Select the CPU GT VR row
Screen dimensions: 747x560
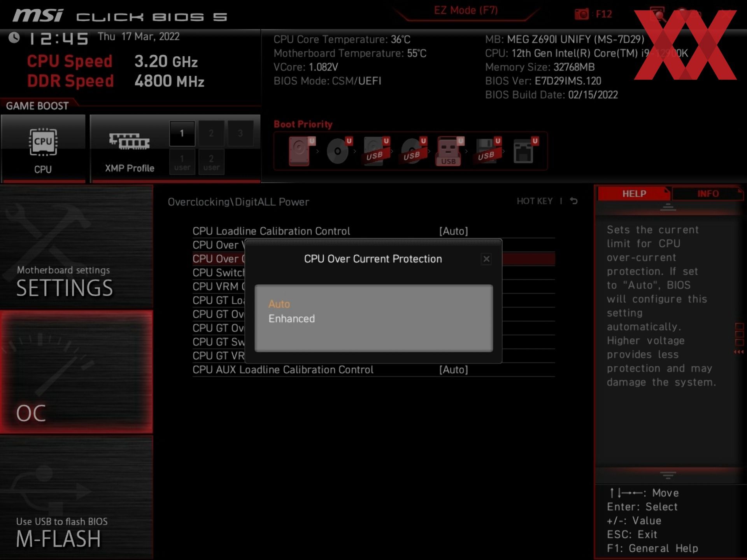pyautogui.click(x=219, y=356)
